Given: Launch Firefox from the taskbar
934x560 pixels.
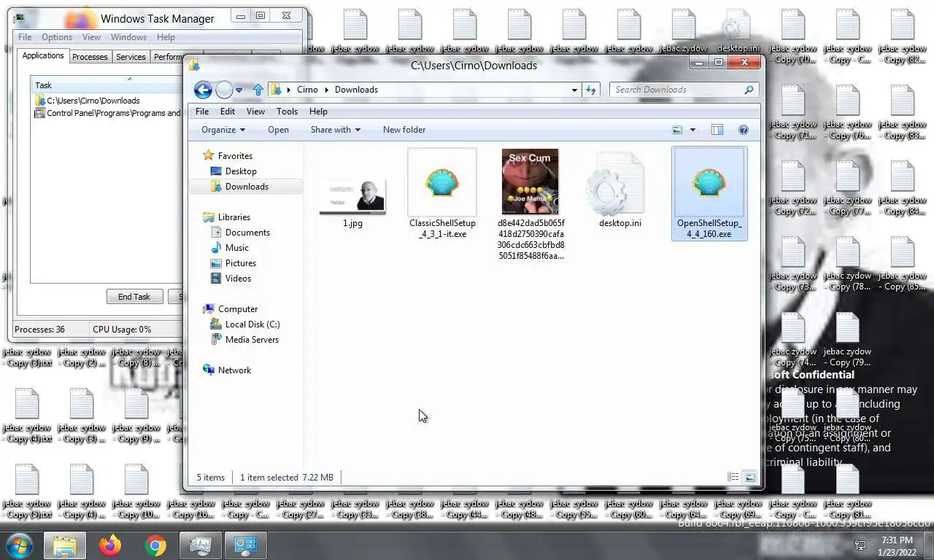Looking at the screenshot, I should point(110,545).
